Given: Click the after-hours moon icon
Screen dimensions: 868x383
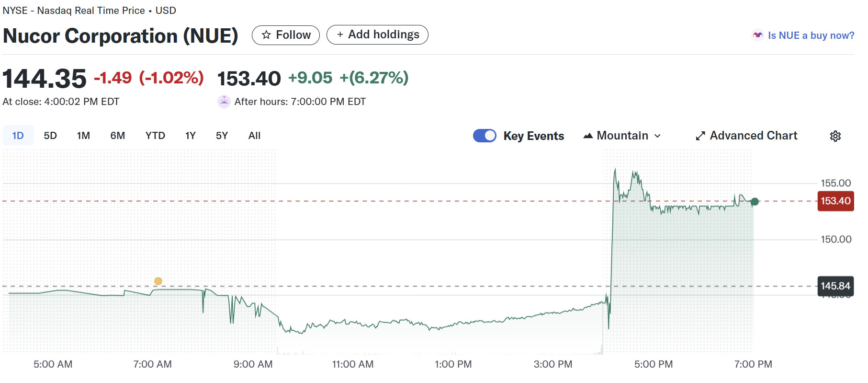Looking at the screenshot, I should point(224,102).
